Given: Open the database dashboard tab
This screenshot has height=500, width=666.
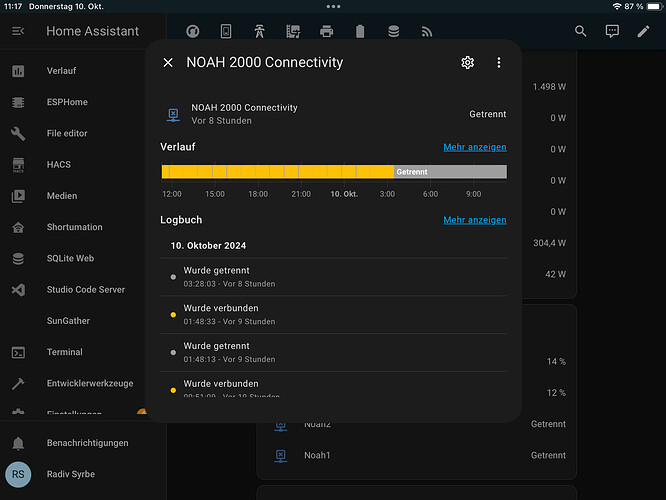Looking at the screenshot, I should tap(393, 31).
